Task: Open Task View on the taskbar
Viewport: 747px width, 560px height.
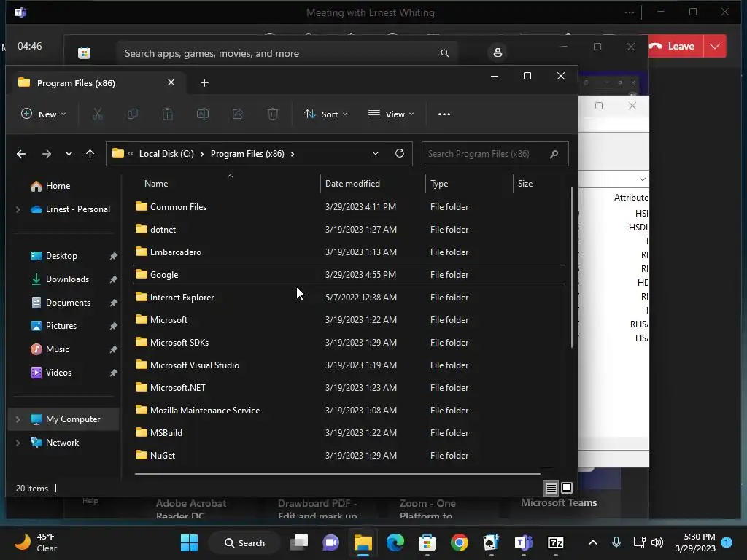Action: (300, 542)
